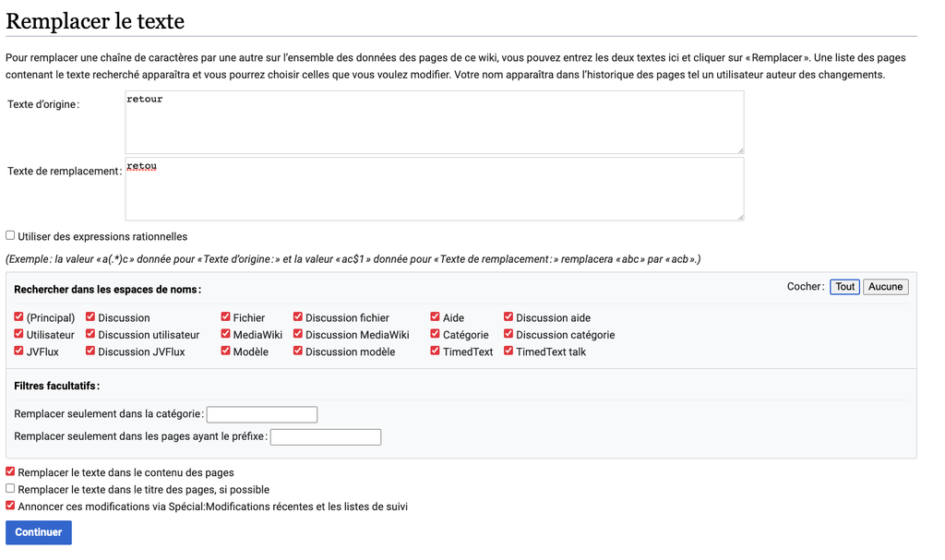
Task: Toggle the TimedText talk checkbox
Action: click(x=508, y=351)
